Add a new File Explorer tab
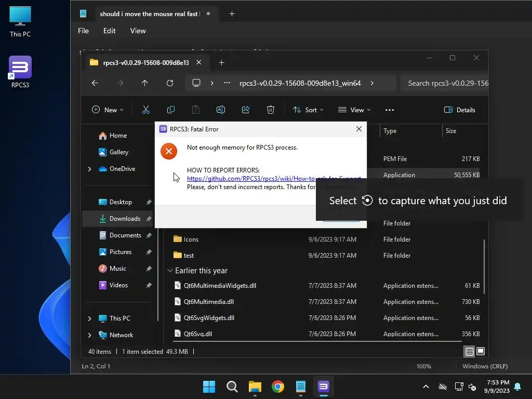 click(x=221, y=63)
